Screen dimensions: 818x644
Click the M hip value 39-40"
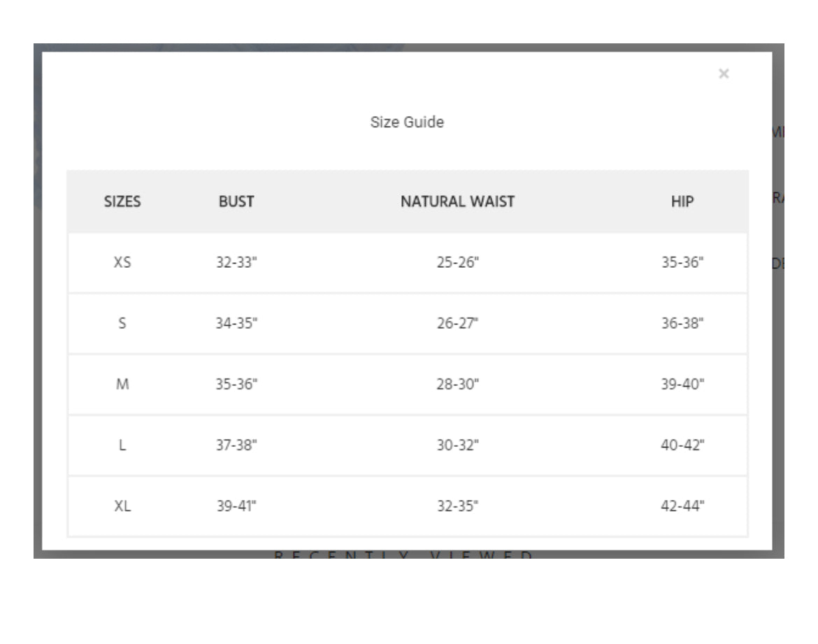point(682,384)
